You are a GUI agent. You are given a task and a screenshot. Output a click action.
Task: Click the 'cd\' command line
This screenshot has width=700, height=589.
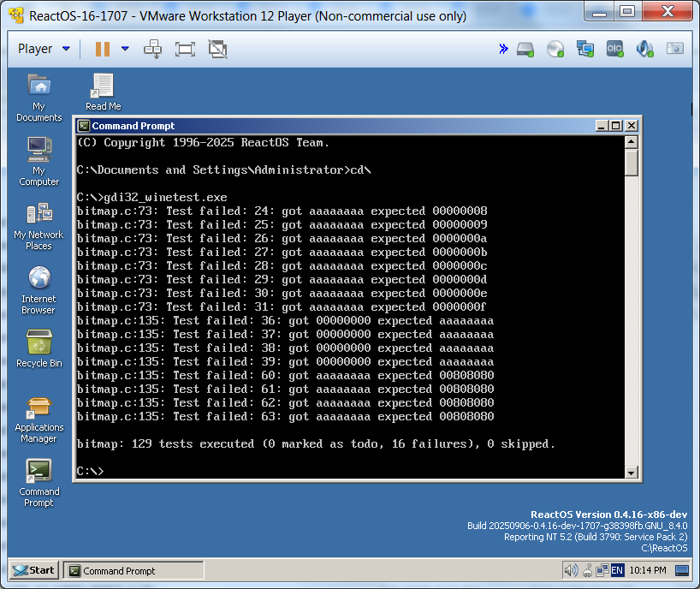click(223, 170)
